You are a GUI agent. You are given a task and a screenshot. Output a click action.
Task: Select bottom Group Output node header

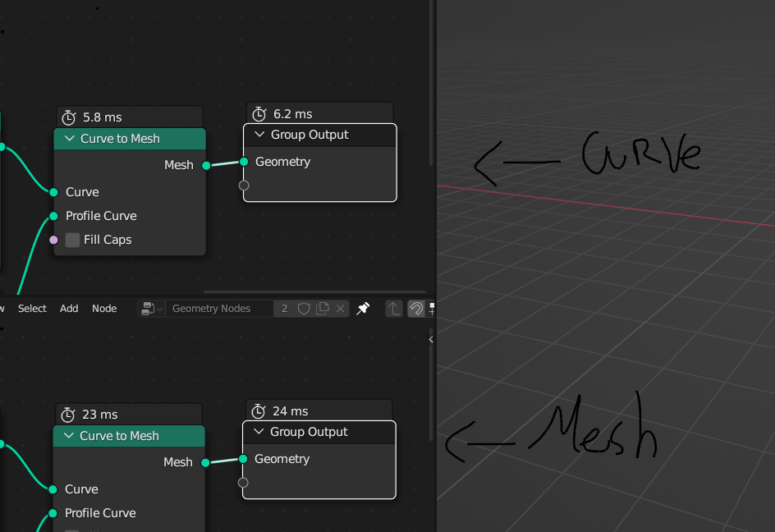[319, 432]
